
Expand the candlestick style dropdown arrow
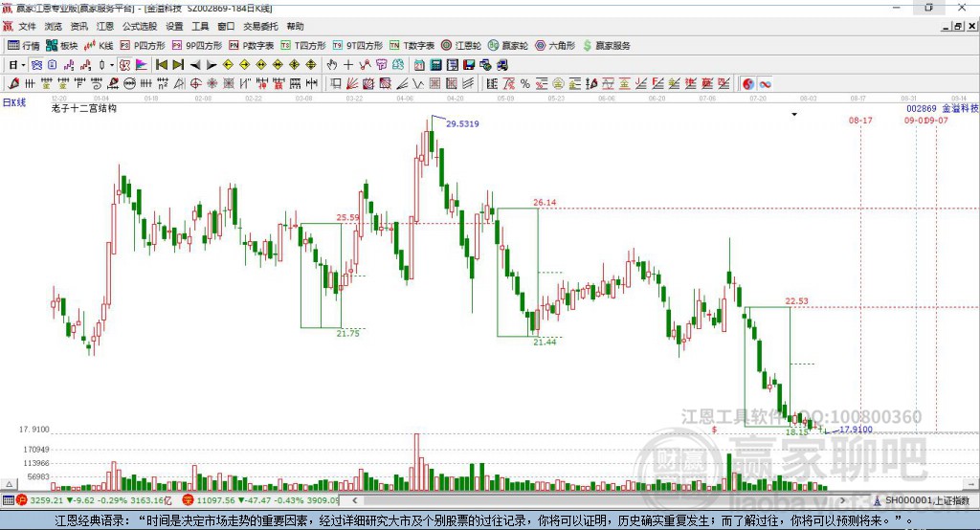(112, 65)
